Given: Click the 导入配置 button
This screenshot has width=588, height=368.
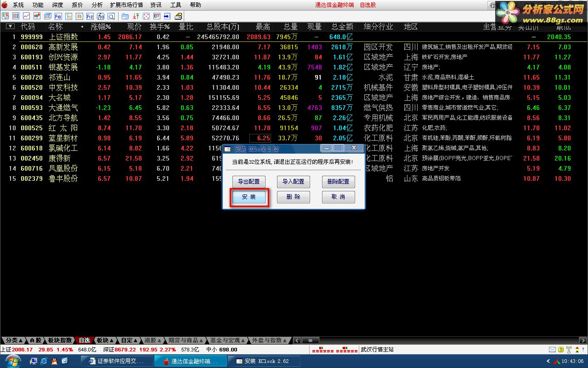Looking at the screenshot, I should (x=294, y=182).
